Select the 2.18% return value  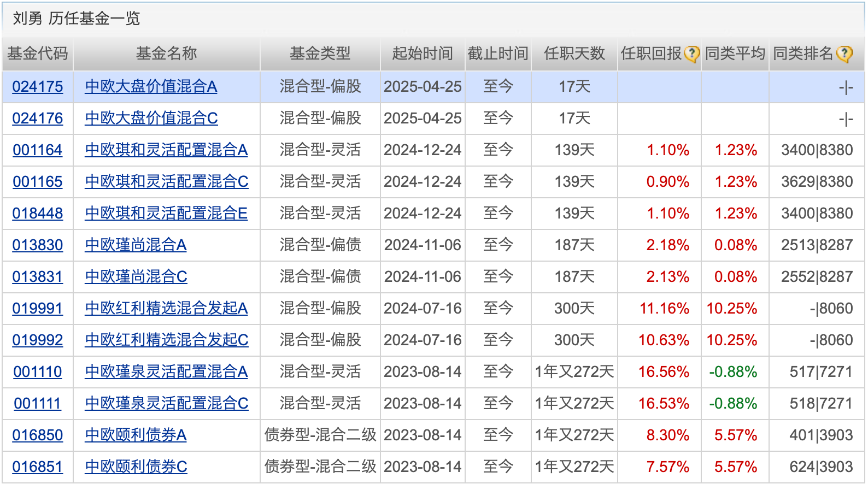(668, 245)
